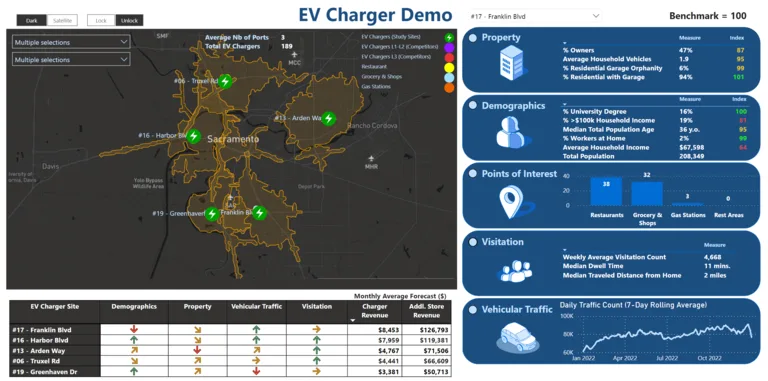
Task: Click the Gas Stations bar in chart
Action: [688, 204]
